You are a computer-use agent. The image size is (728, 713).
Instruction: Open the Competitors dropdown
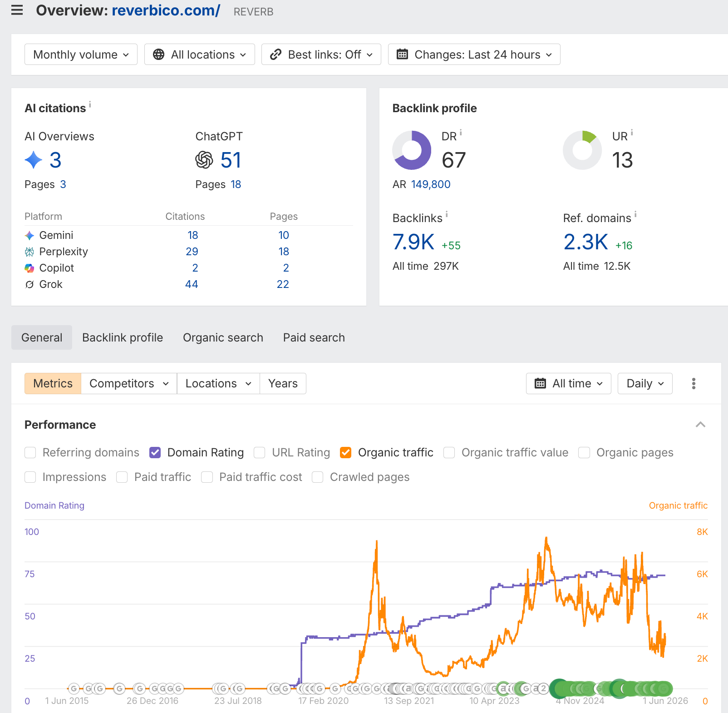tap(129, 384)
